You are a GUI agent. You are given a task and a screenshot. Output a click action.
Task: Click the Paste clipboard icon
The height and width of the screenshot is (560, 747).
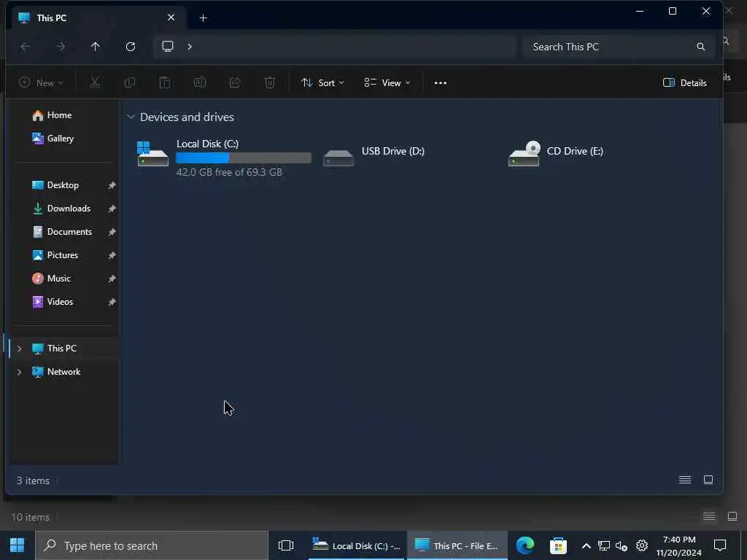click(x=165, y=83)
